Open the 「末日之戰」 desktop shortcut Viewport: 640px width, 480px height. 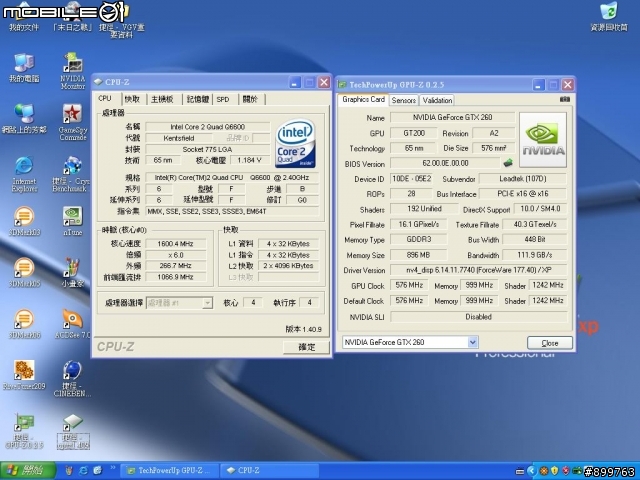tap(73, 16)
